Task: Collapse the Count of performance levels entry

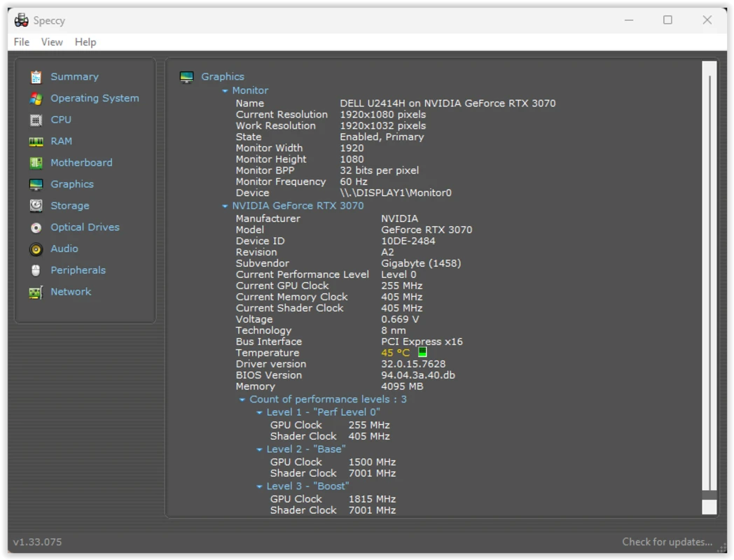Action: coord(243,398)
